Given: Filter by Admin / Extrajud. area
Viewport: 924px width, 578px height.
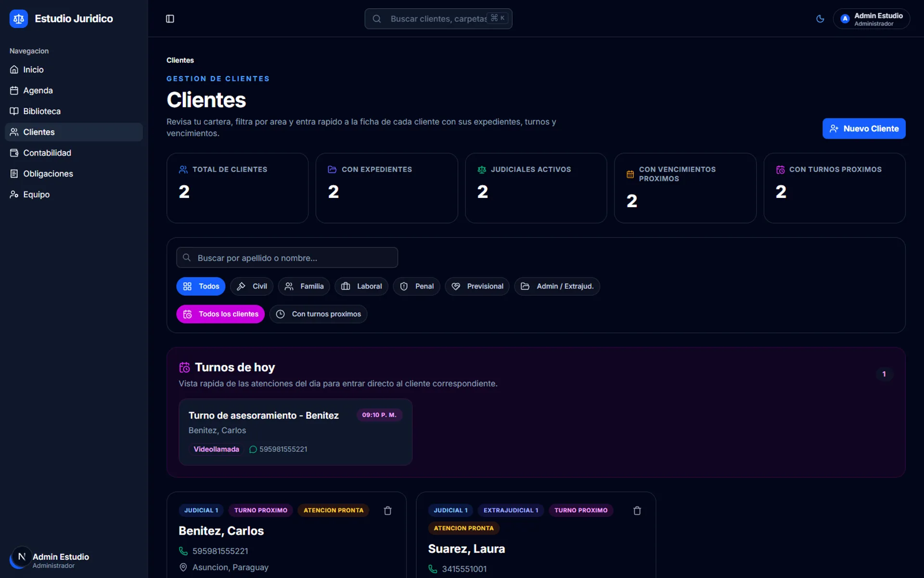Looking at the screenshot, I should tap(557, 286).
